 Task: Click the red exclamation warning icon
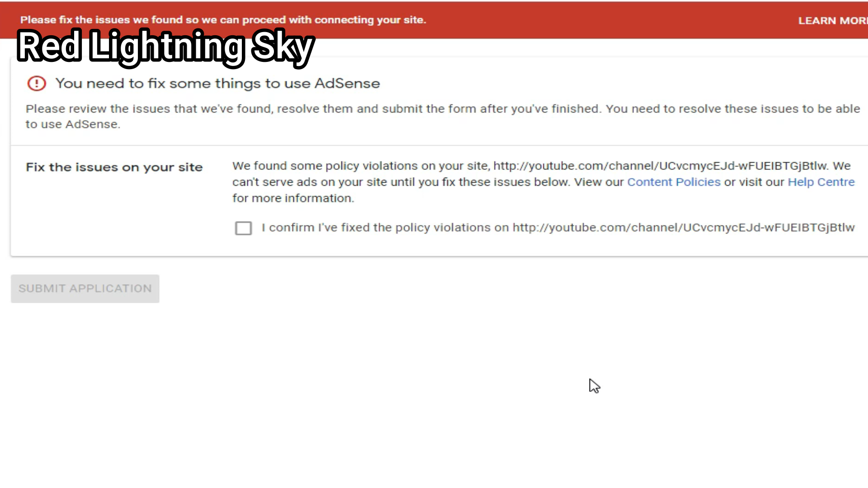pyautogui.click(x=37, y=84)
